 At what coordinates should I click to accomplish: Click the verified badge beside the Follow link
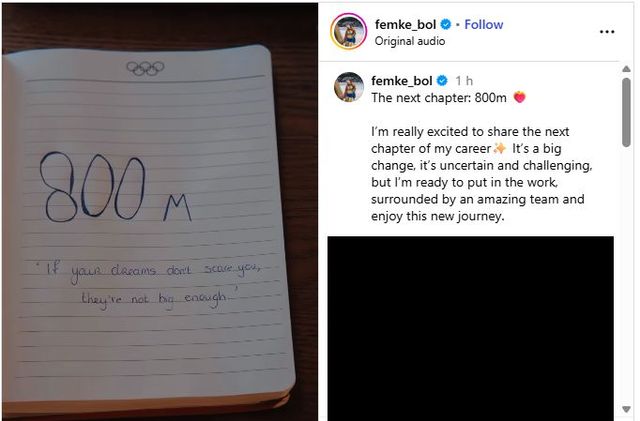point(445,24)
